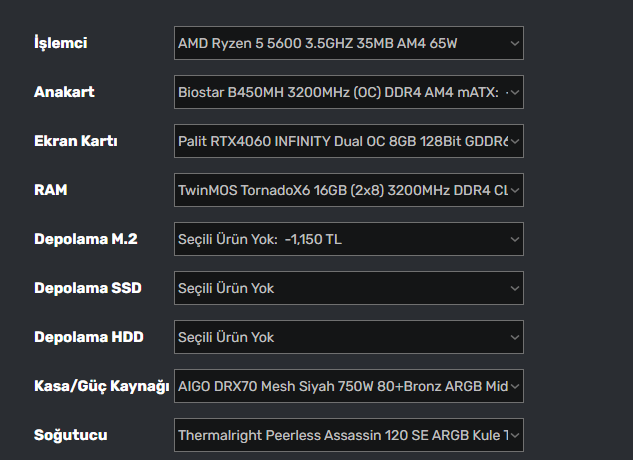Click the chevron arrow beside AIGO DRX70 Mesh
Viewport: 633px width, 460px height.
(x=514, y=386)
